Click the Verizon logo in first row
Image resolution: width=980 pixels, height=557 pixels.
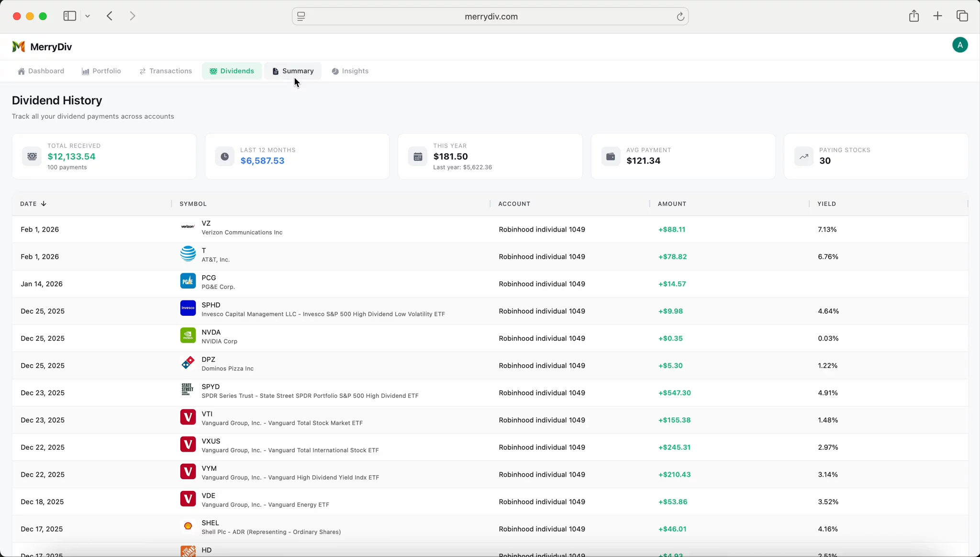click(188, 227)
